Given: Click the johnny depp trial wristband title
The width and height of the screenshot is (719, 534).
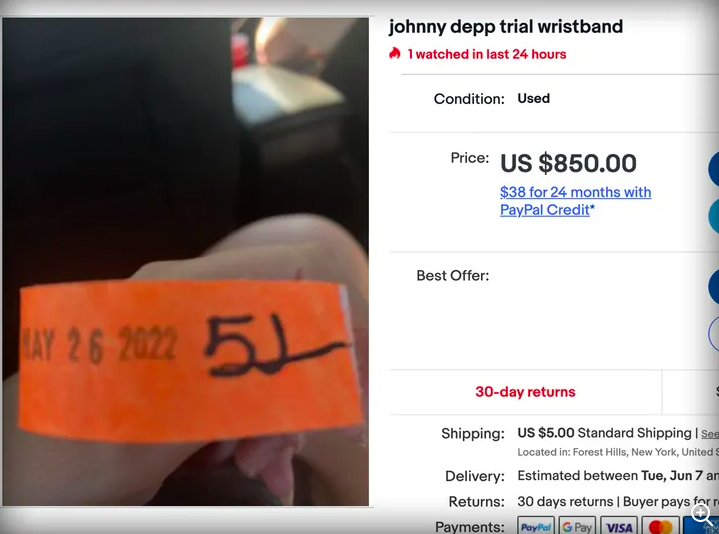Looking at the screenshot, I should (x=506, y=27).
